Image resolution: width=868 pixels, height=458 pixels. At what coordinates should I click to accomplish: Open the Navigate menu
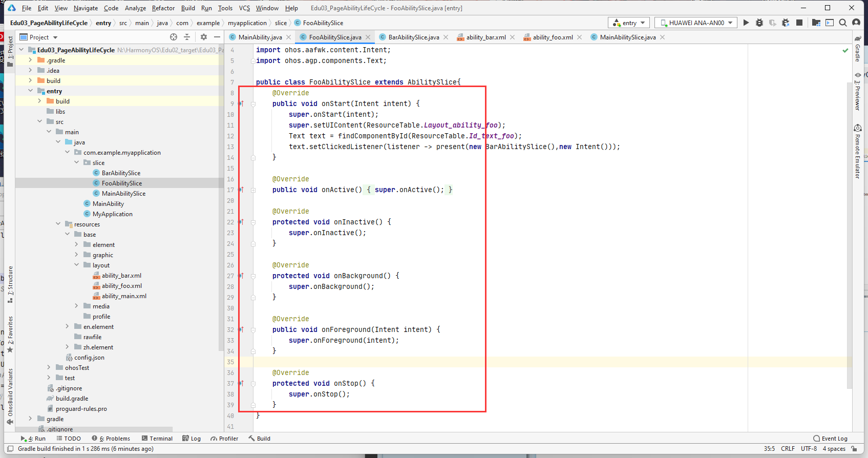pos(86,8)
